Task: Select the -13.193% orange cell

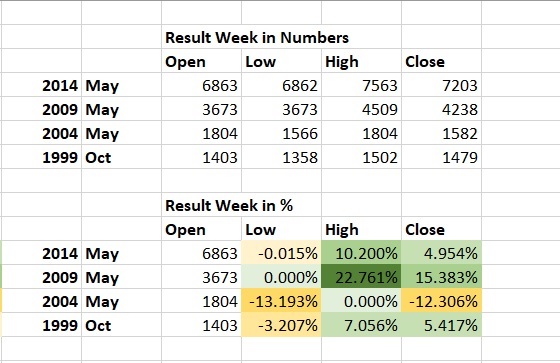Action: (x=281, y=301)
